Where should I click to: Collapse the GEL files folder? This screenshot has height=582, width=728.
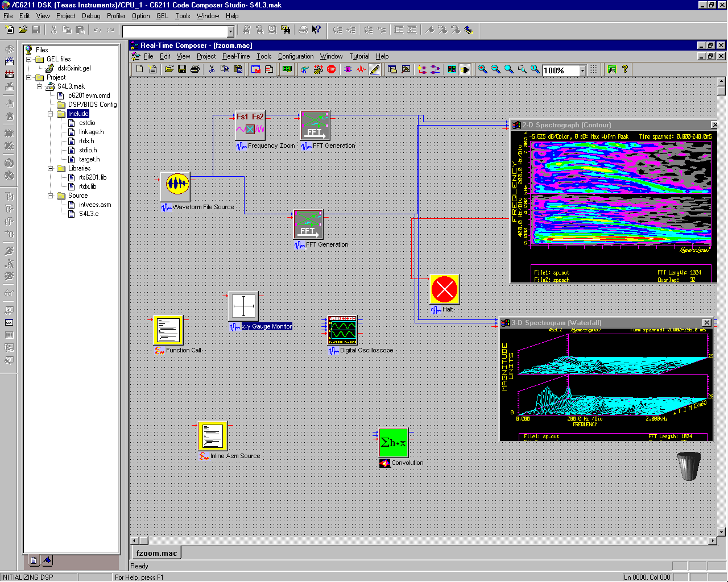click(28, 59)
